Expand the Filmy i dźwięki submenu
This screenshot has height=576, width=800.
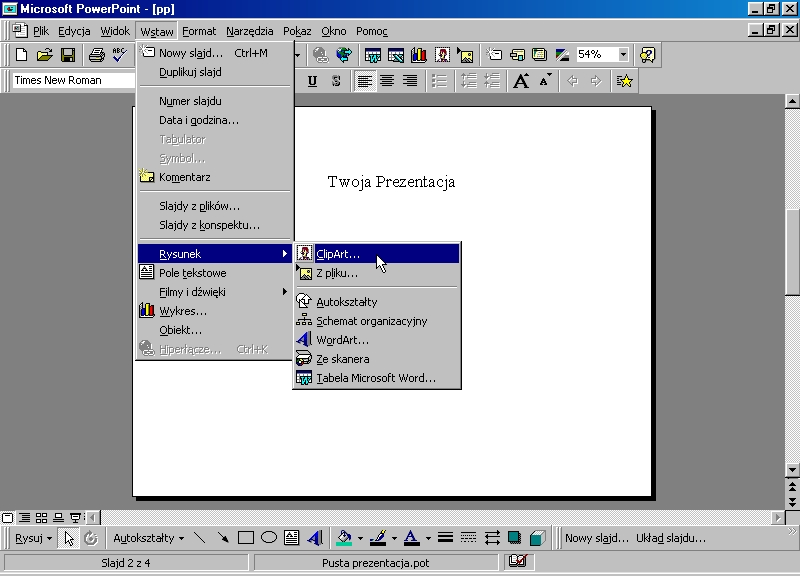point(215,292)
